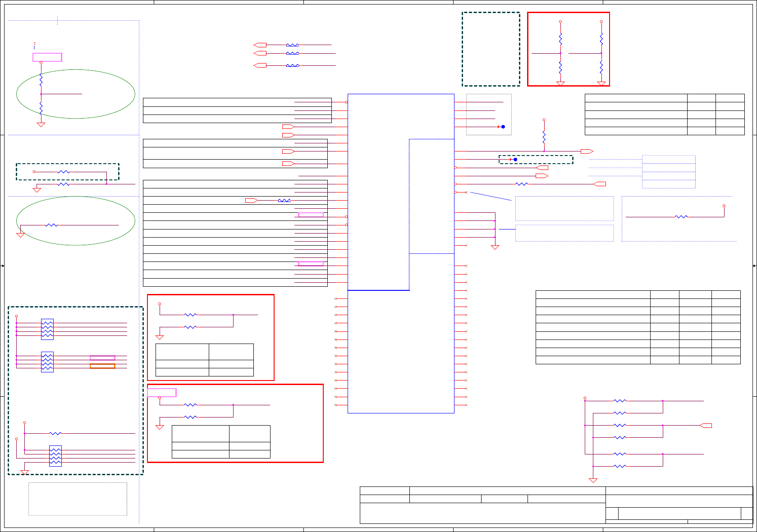Select the topmost of three left-pointing ports with resistors
Viewport: 757px width, 532px height.
pos(260,45)
